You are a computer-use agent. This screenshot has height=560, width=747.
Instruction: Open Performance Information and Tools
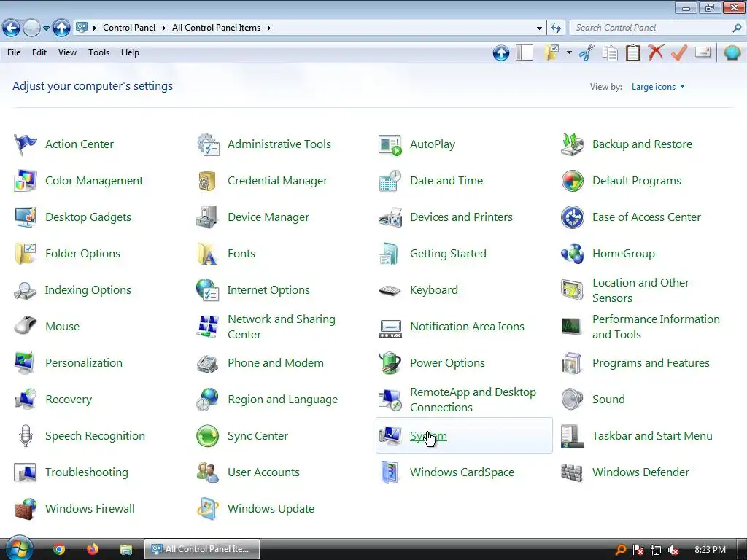(x=656, y=327)
